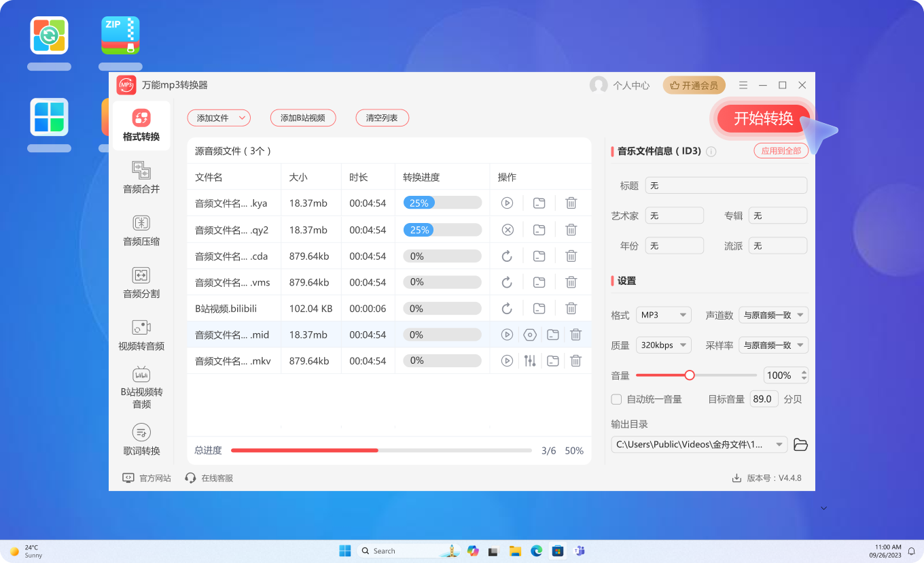Screen dimensions: 924x563
Task: Click the .kya file 25% progress bar
Action: pyautogui.click(x=442, y=203)
